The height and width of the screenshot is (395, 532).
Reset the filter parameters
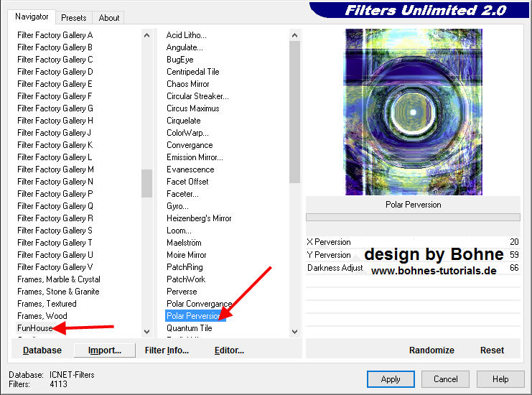tap(492, 350)
